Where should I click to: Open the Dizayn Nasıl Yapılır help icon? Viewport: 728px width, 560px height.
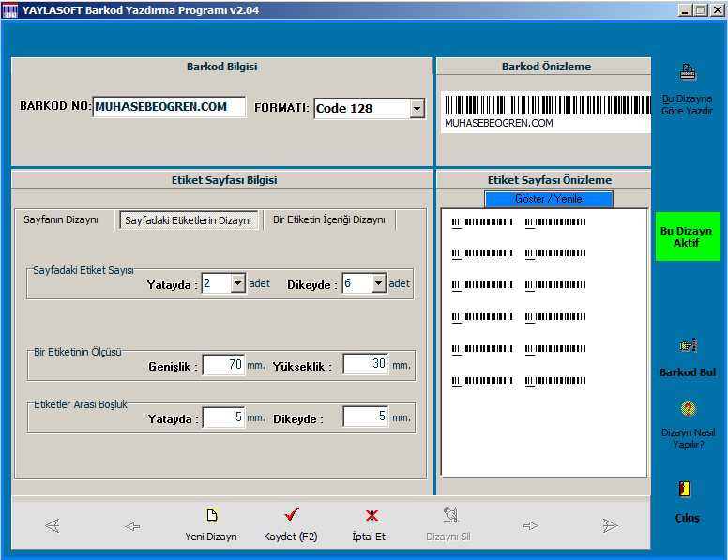688,409
